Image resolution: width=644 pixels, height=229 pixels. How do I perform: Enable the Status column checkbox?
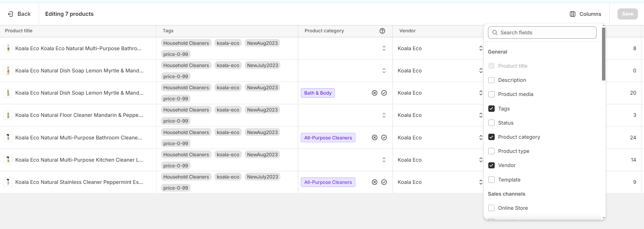(491, 123)
